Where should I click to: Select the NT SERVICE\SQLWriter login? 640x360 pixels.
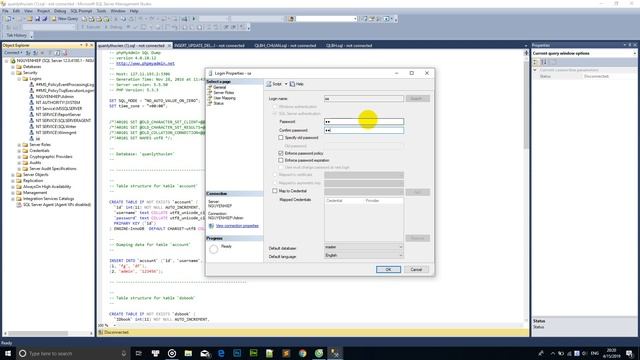[x=56, y=127]
